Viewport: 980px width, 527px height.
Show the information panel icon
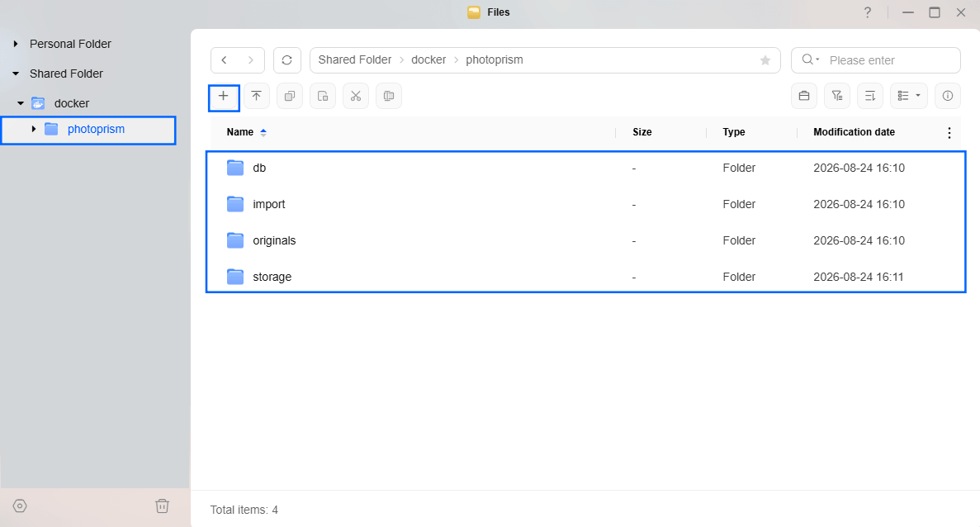click(948, 97)
